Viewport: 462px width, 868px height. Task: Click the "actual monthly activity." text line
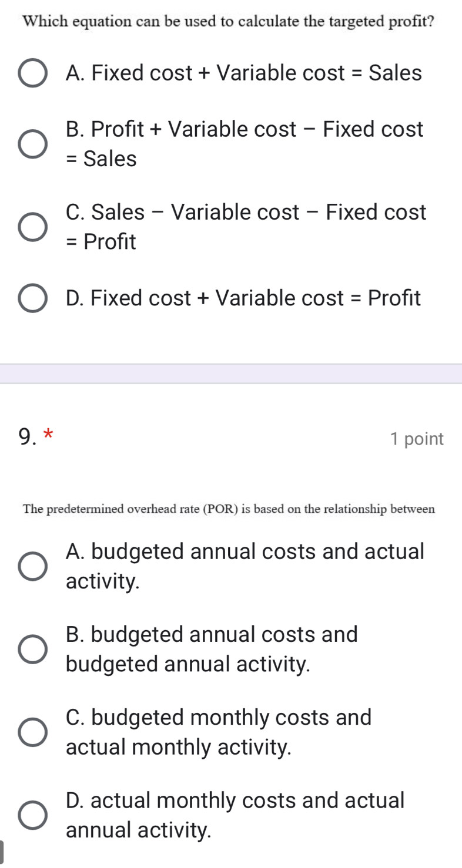(x=179, y=747)
